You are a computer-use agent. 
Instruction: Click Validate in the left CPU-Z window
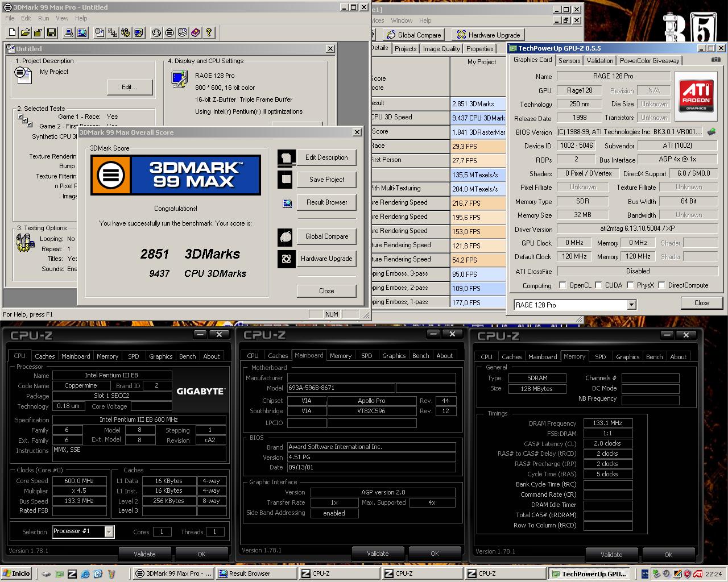tap(144, 554)
